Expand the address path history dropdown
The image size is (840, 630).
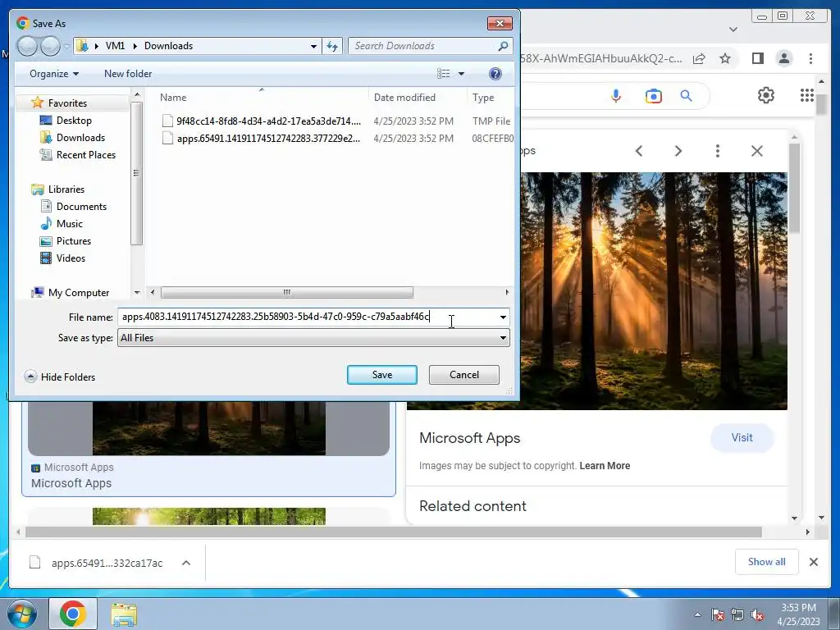(x=314, y=46)
